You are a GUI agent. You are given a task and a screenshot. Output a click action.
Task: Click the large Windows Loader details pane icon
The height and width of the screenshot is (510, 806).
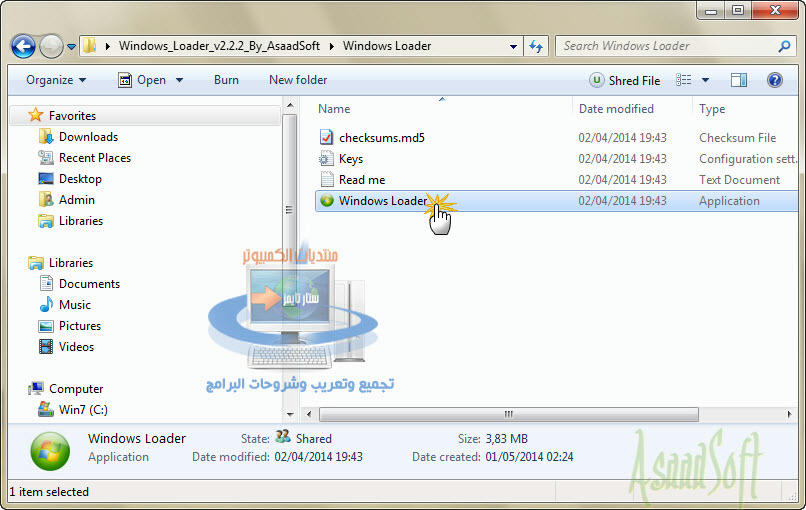pos(50,451)
